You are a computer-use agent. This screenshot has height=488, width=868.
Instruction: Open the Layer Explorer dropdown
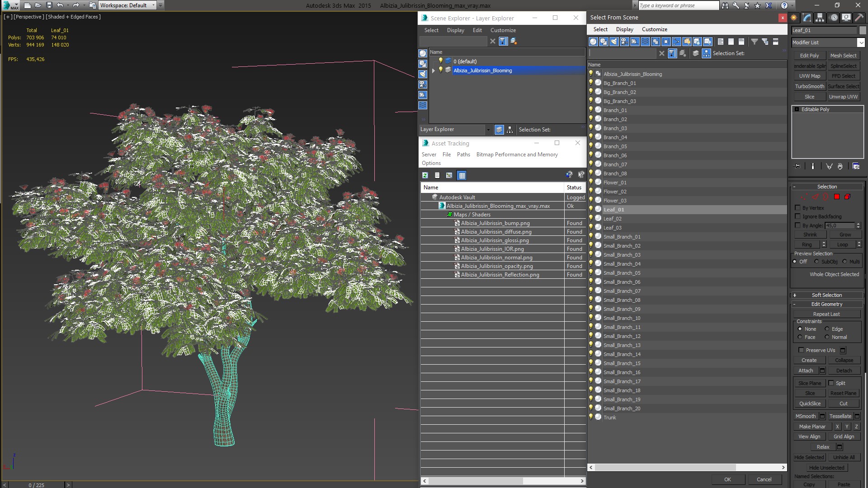click(488, 130)
